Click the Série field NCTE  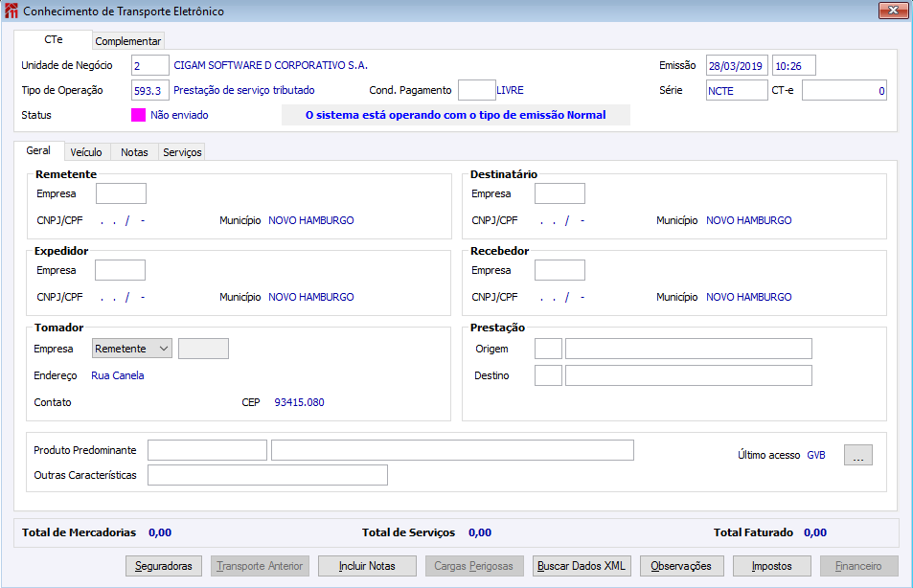737,90
